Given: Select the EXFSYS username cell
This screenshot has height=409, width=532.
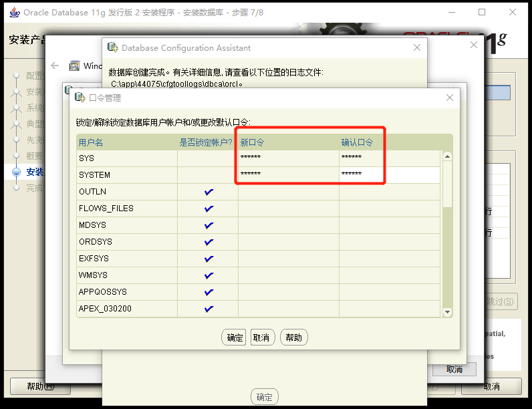Looking at the screenshot, I should click(127, 259).
